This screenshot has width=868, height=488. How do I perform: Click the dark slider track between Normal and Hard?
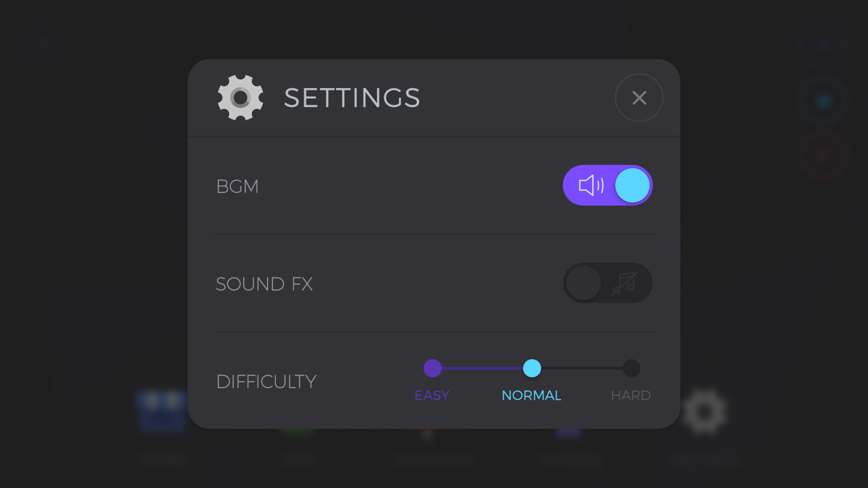click(582, 368)
